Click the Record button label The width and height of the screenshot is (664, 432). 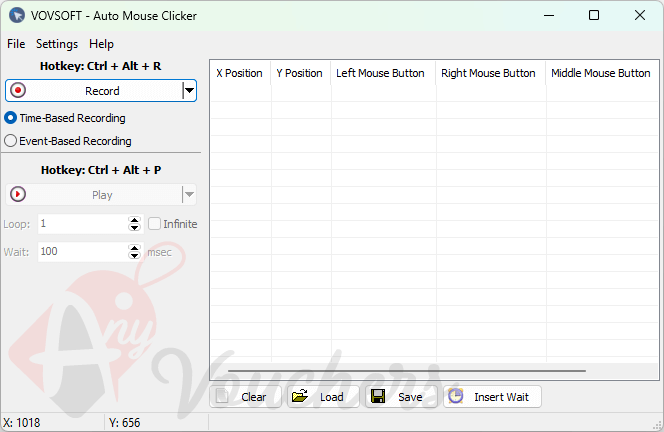102,91
